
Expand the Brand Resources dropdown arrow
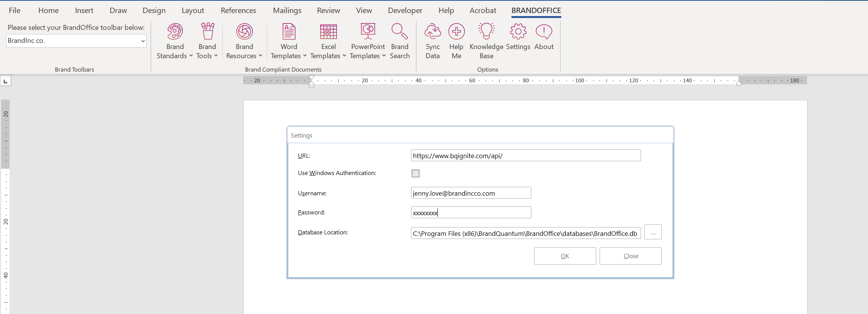[260, 56]
